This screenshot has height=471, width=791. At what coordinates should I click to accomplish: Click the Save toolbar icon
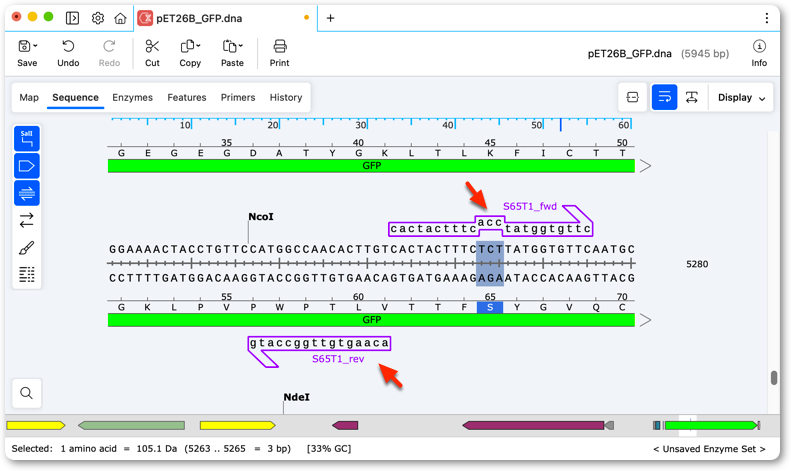(24, 46)
